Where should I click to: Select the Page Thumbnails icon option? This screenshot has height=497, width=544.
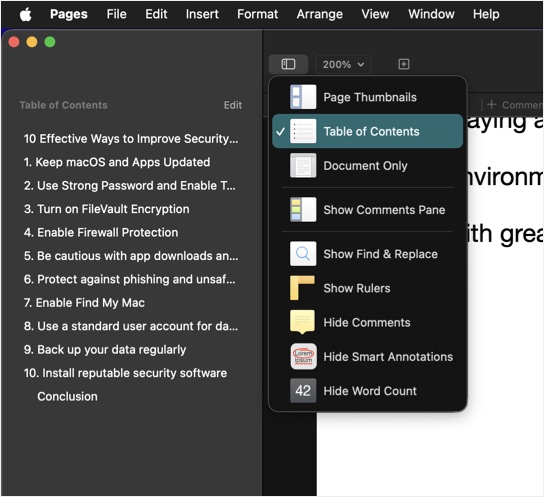(303, 97)
